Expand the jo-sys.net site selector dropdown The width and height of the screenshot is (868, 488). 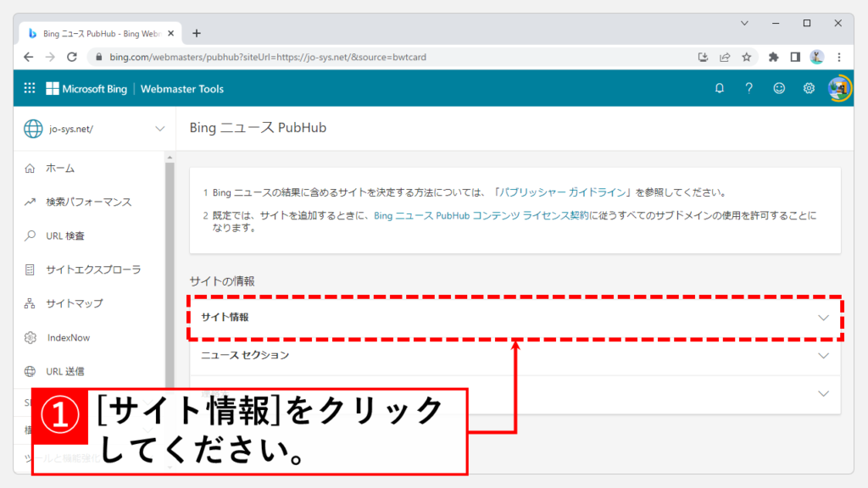[x=159, y=129]
